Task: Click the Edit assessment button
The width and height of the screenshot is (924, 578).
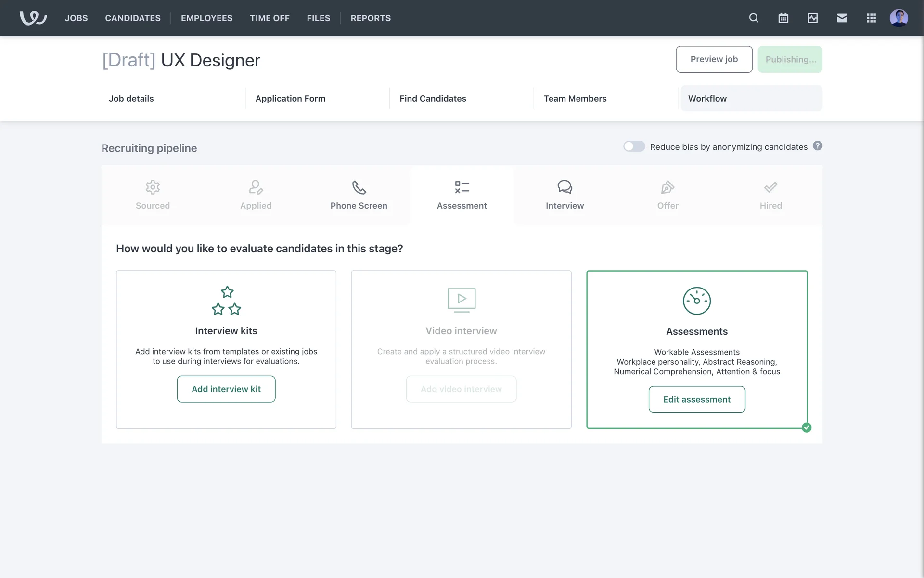Action: pyautogui.click(x=696, y=399)
